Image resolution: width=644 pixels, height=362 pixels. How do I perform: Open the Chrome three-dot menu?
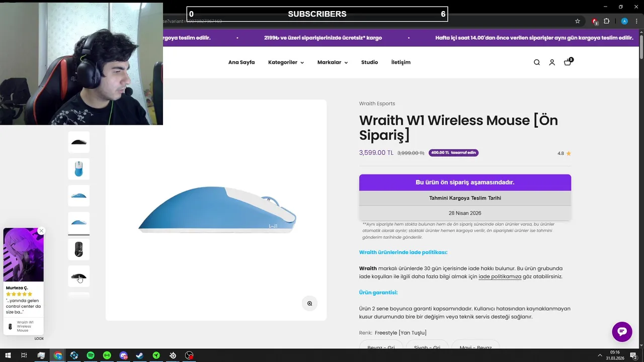pos(636,21)
